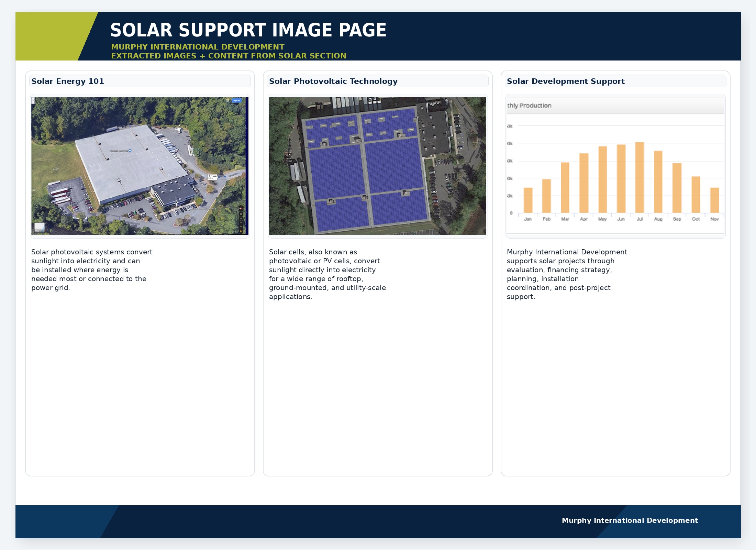Image resolution: width=756 pixels, height=550 pixels.
Task: Click the 'Solar photovoltaic systems convert' paragraph
Action: point(92,270)
